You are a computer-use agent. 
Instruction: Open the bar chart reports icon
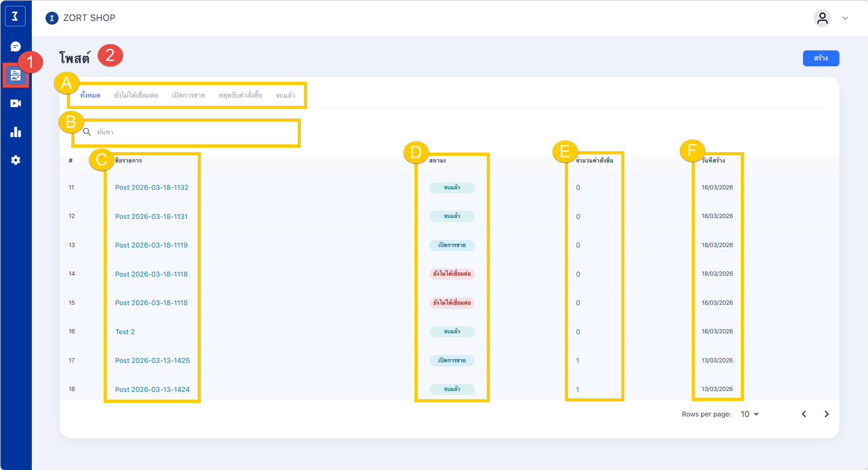pos(15,132)
